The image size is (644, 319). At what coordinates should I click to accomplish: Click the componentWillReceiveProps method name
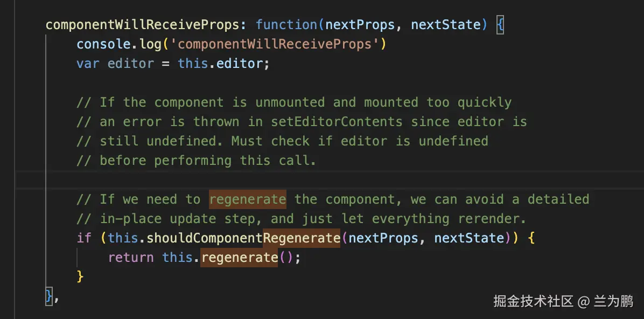tap(142, 25)
